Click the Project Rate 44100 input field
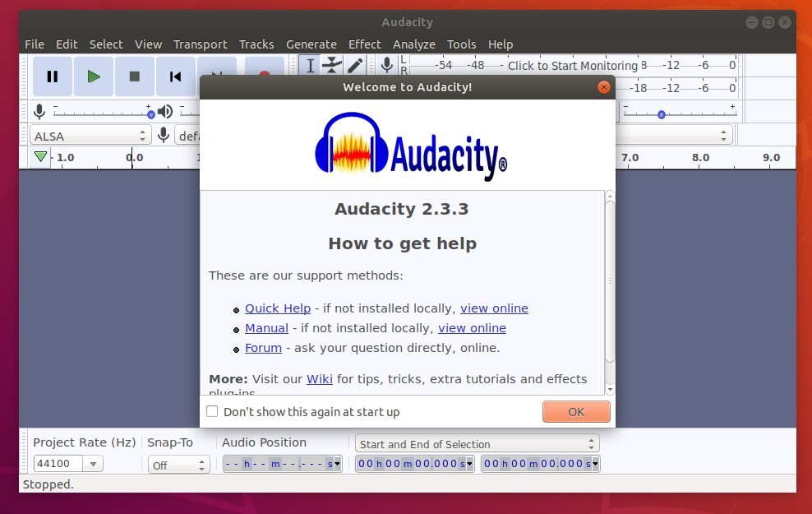 pyautogui.click(x=58, y=464)
